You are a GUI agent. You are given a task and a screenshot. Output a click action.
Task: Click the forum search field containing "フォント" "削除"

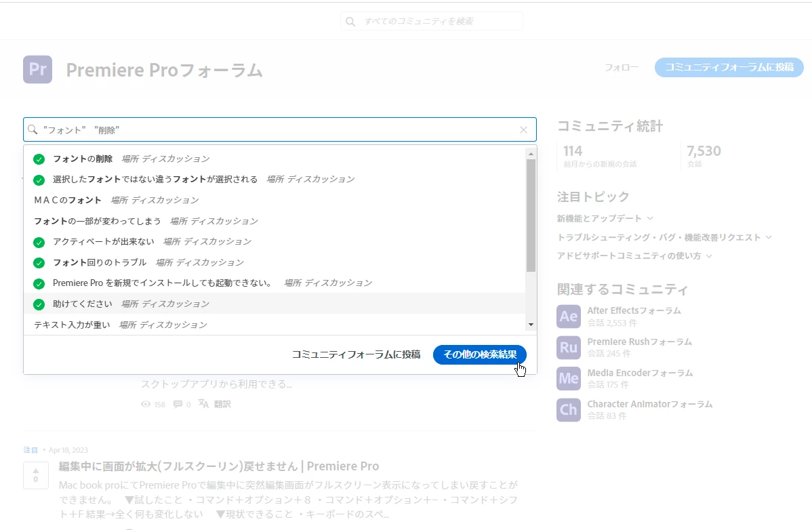(x=280, y=129)
